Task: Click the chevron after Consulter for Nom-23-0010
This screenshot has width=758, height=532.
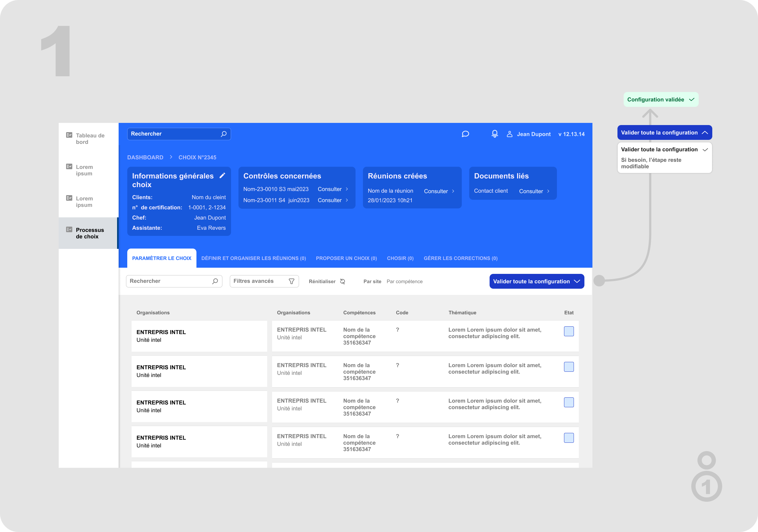Action: [x=347, y=189]
